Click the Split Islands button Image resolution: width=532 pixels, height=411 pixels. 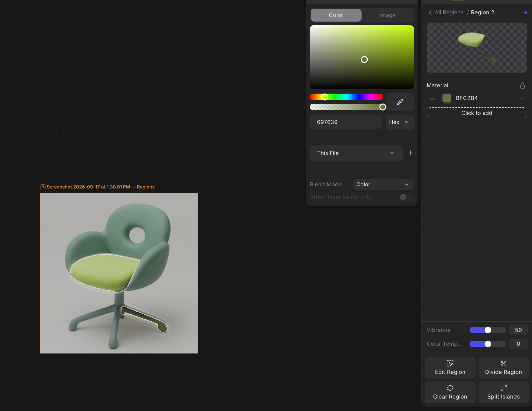(503, 392)
